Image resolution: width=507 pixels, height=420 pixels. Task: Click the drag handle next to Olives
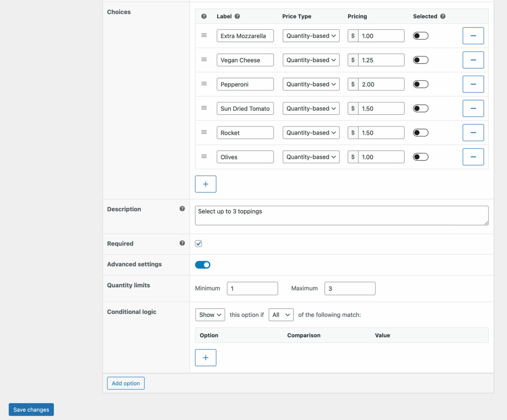click(204, 157)
